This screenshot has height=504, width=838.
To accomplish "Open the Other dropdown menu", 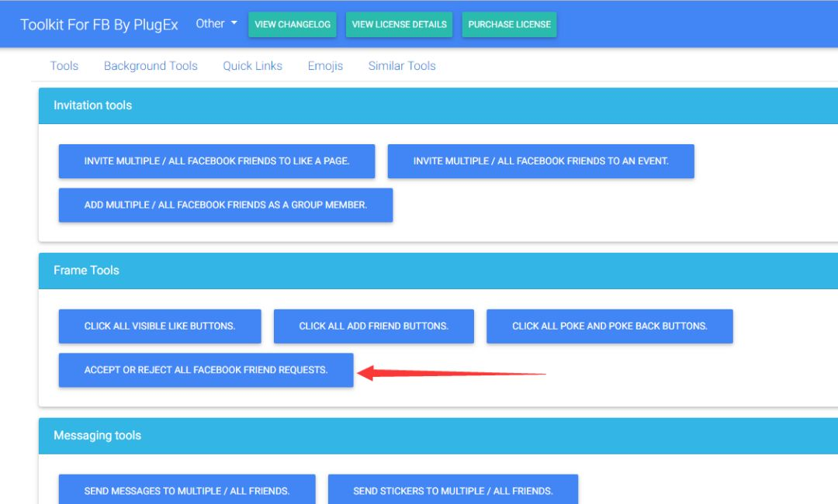I will click(x=216, y=23).
